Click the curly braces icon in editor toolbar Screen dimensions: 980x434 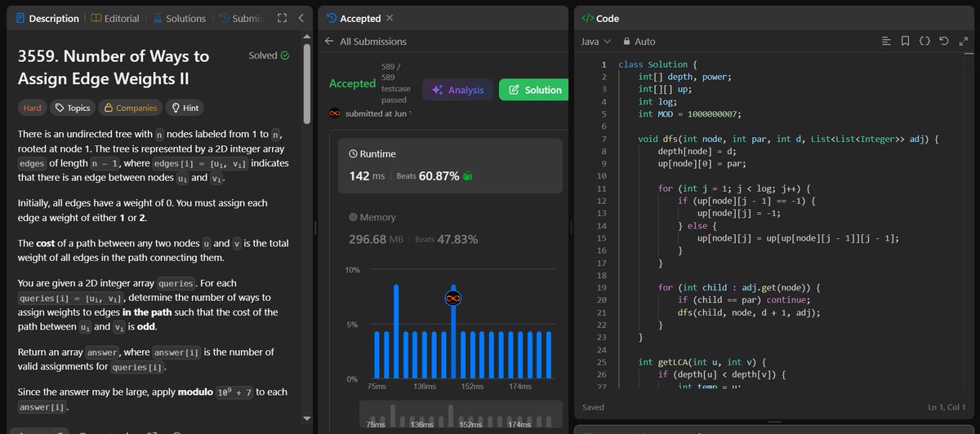[924, 41]
